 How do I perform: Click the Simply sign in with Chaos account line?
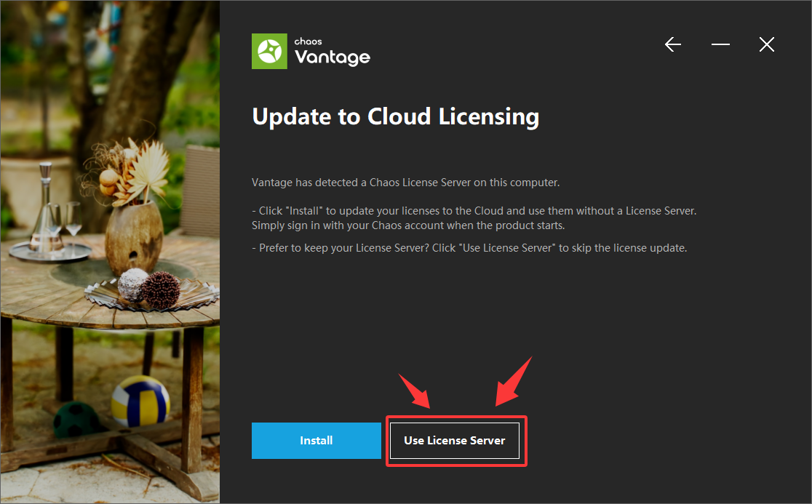408,225
